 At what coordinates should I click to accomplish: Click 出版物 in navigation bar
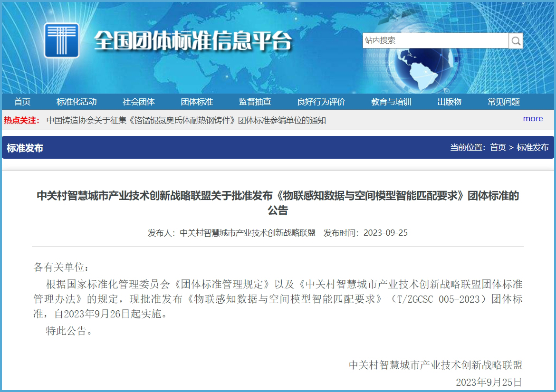(x=449, y=102)
